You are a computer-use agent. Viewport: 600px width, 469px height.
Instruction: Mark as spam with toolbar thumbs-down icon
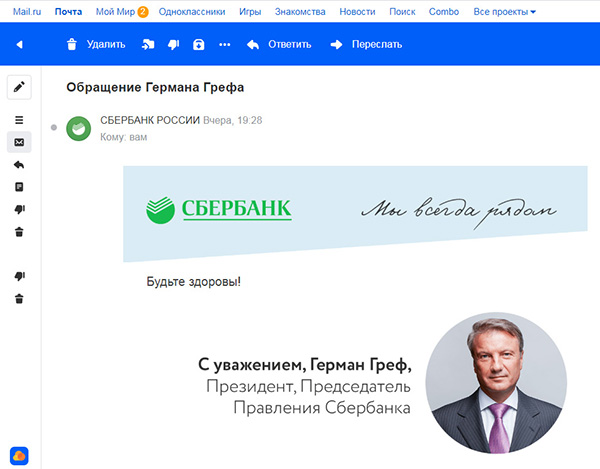174,45
